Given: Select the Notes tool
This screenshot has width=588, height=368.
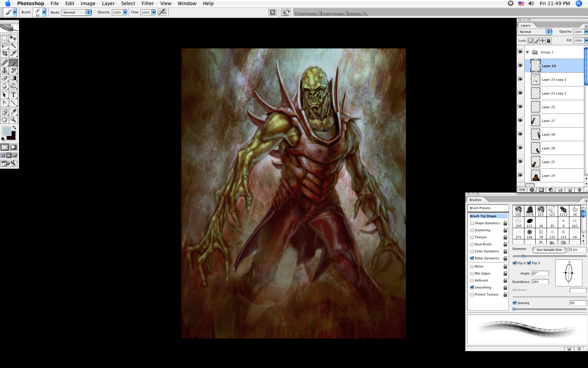Looking at the screenshot, I should [5, 112].
